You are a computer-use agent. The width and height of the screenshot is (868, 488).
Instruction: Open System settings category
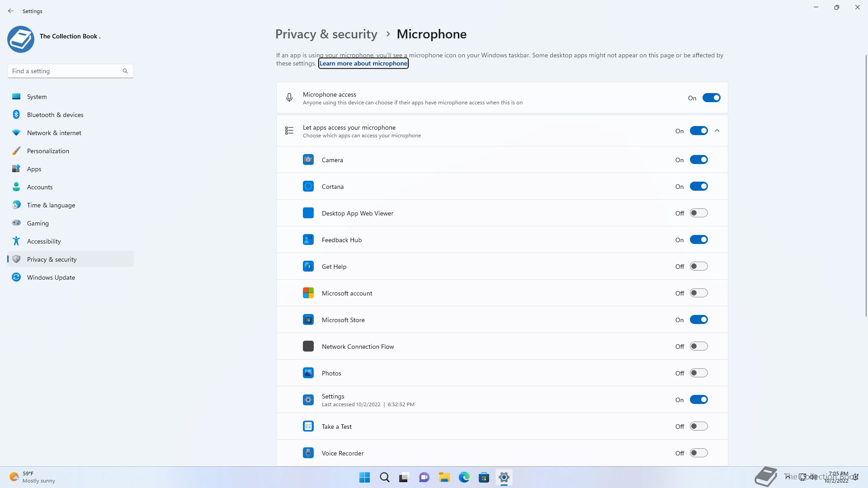click(71, 97)
